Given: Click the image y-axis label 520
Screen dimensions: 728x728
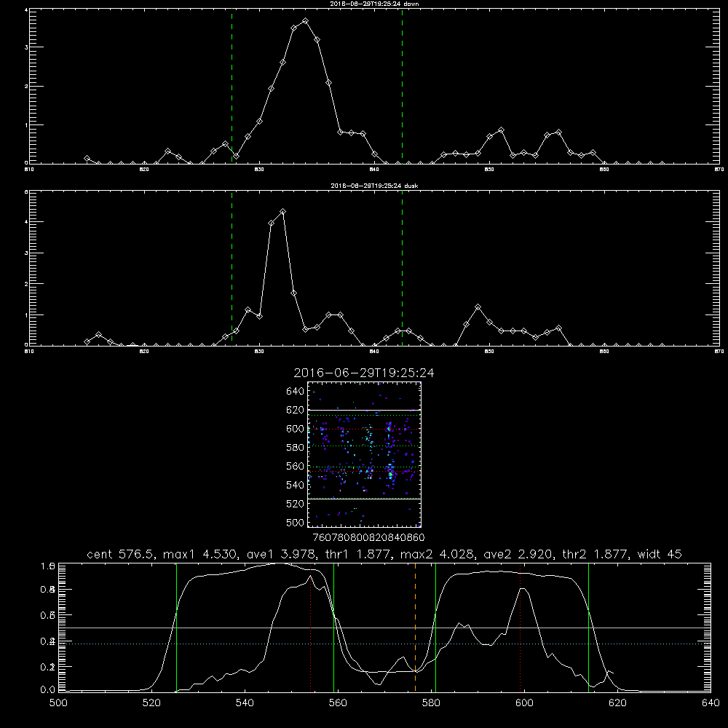Looking at the screenshot, I should [296, 504].
